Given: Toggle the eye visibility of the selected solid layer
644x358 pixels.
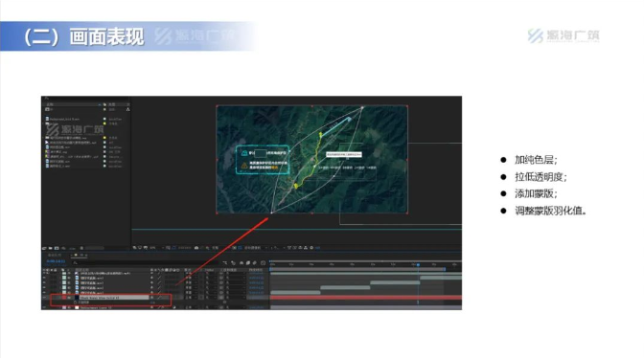Looking at the screenshot, I should (44, 298).
